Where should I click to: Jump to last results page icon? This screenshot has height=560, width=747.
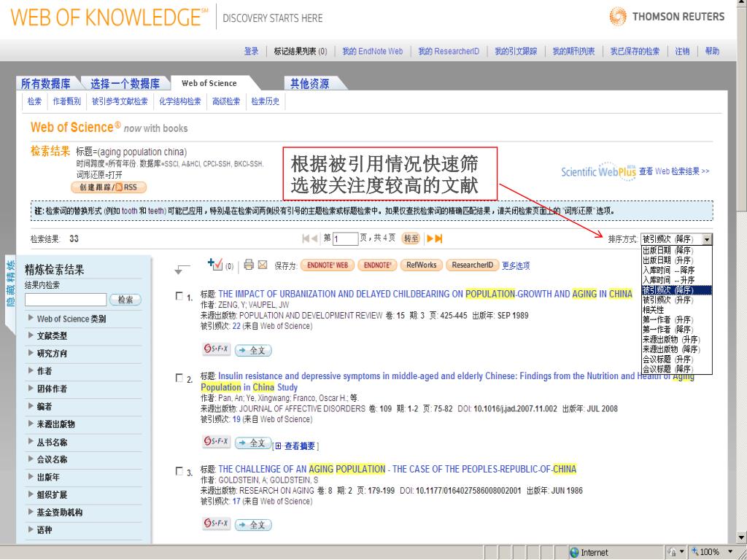click(x=438, y=238)
